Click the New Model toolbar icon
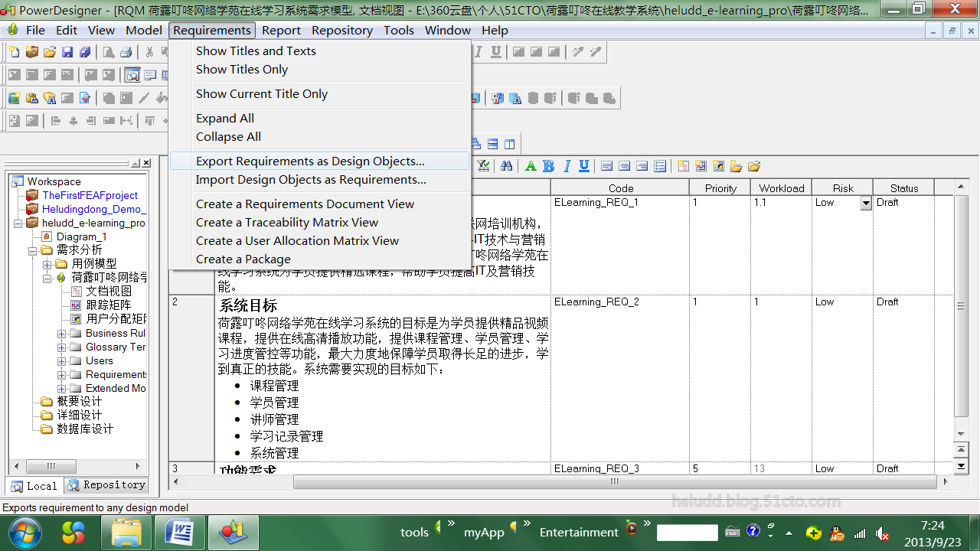The width and height of the screenshot is (980, 551). click(x=14, y=52)
